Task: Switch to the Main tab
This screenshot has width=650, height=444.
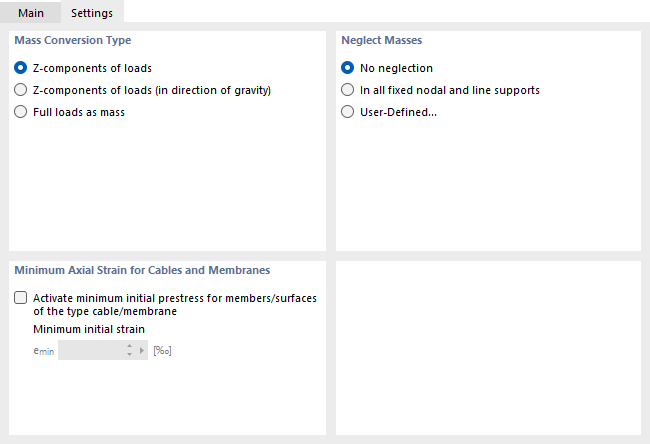Action: point(30,13)
